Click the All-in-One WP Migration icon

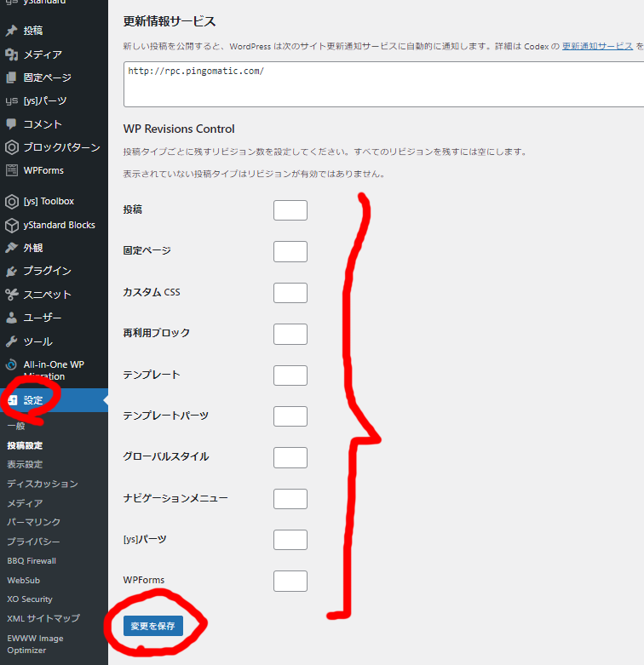tap(11, 364)
